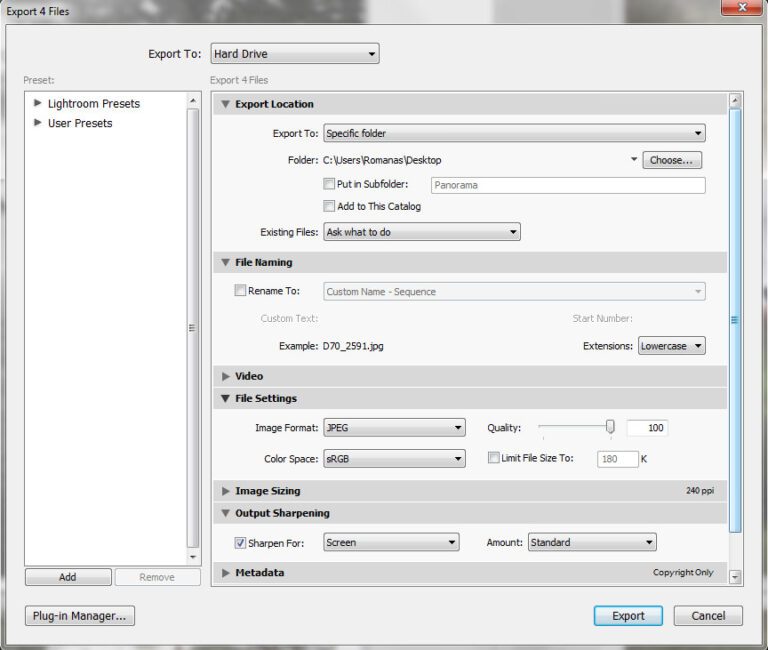Click the Export button

pos(628,616)
